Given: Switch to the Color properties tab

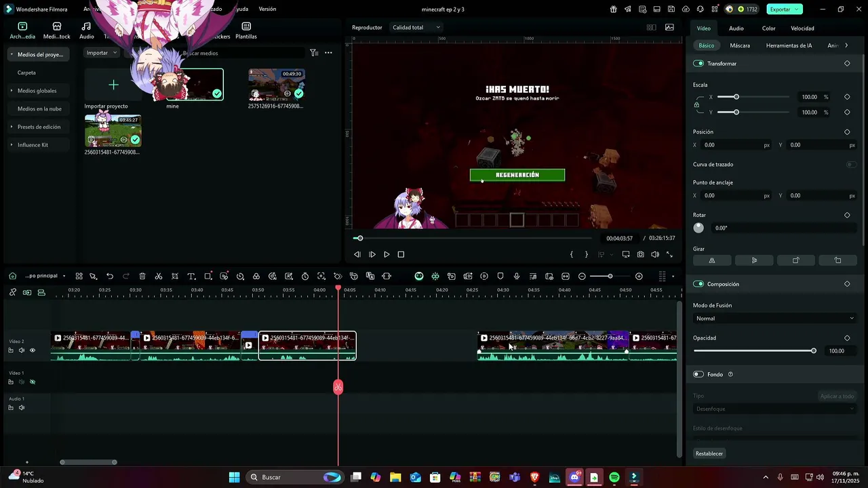Looking at the screenshot, I should pyautogui.click(x=768, y=28).
